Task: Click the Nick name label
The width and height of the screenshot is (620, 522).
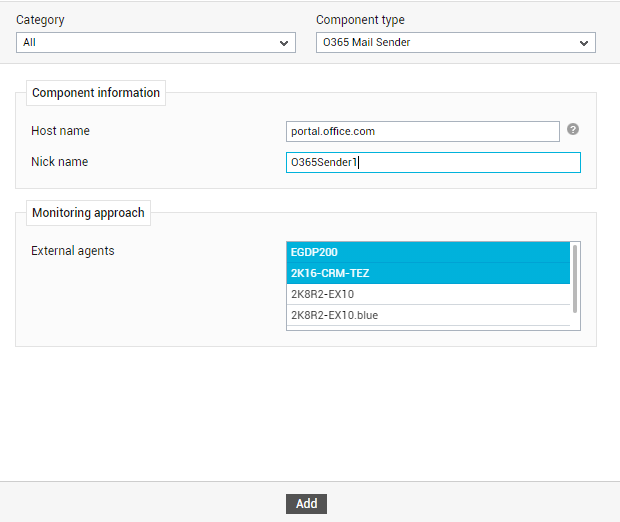Action: tap(60, 162)
